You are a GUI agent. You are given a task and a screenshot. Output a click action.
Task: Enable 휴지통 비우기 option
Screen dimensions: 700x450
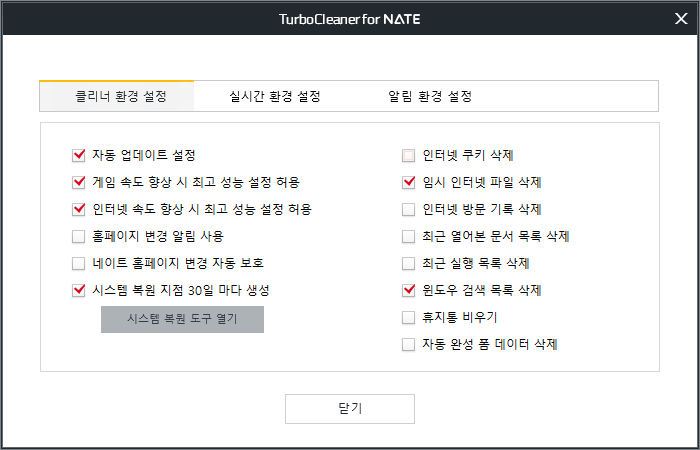[x=408, y=317]
